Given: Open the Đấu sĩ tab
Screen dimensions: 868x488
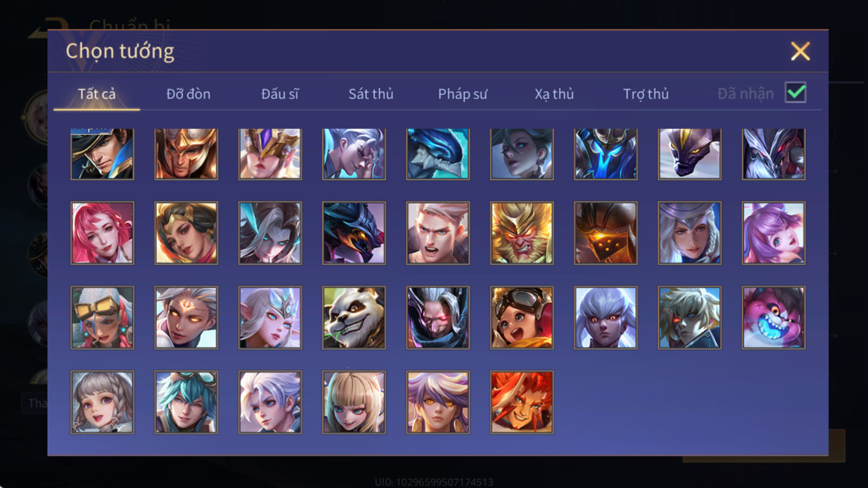Looking at the screenshot, I should click(x=280, y=94).
